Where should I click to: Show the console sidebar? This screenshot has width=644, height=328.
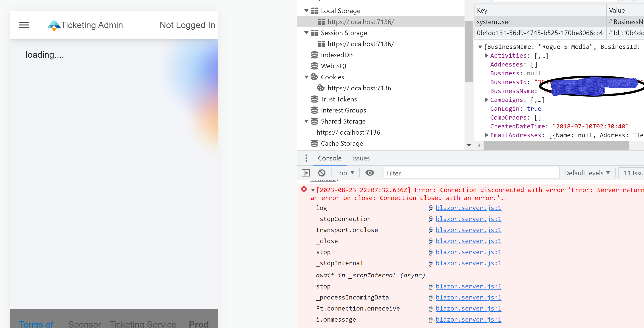coord(306,172)
